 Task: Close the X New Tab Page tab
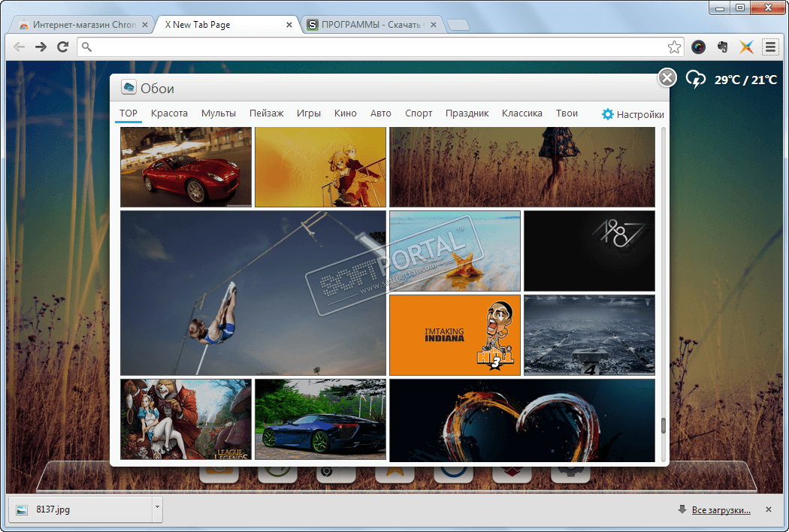289,25
